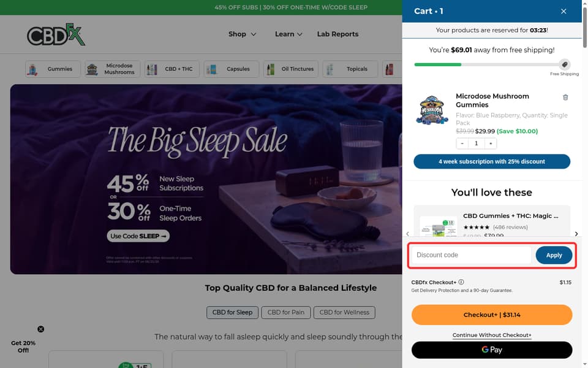
Task: Remove Microdose Mushroom Gummies with trash icon
Action: point(565,98)
